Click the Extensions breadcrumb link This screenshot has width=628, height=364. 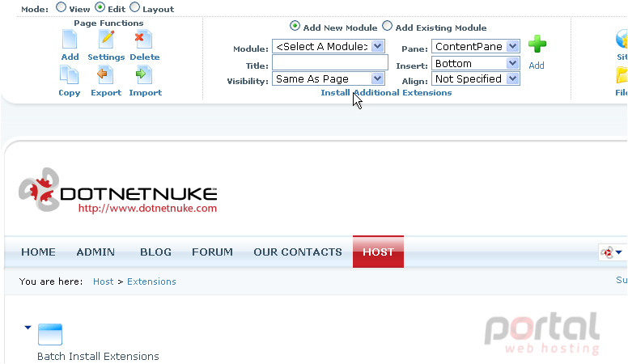click(x=151, y=281)
